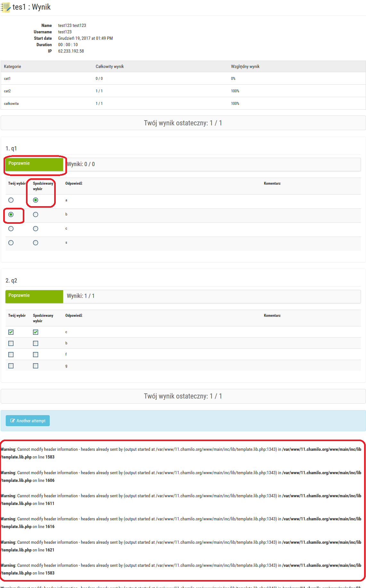Click the 'całkowita' total row

tap(183, 104)
